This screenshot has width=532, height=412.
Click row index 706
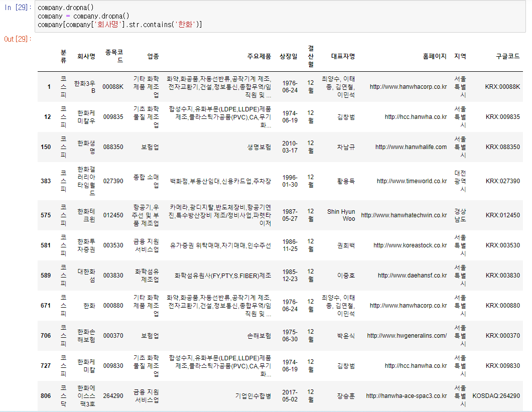pyautogui.click(x=46, y=336)
